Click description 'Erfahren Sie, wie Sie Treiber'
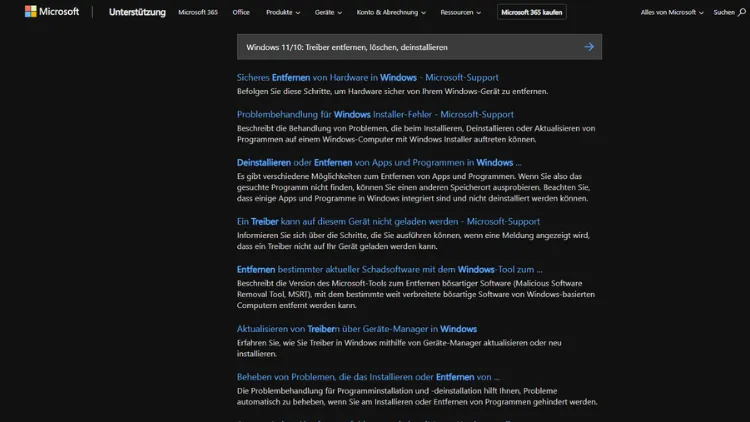Screen dimensions: 750x422 click(x=399, y=348)
